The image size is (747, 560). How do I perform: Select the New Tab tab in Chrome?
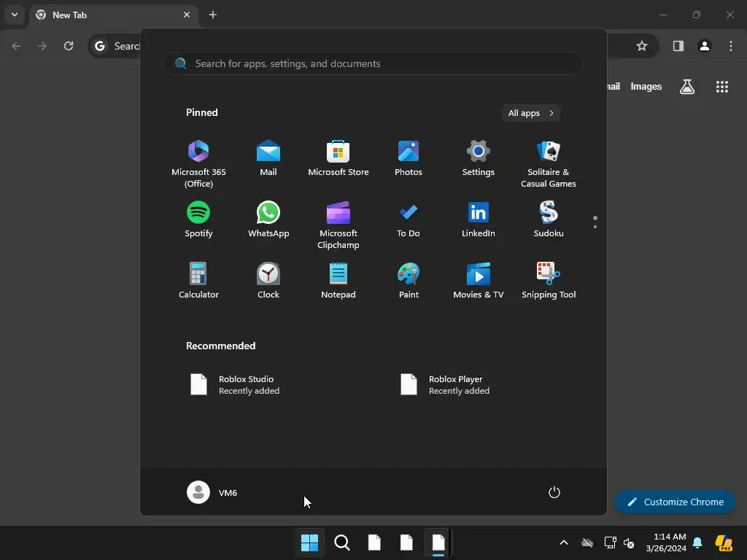[x=113, y=15]
